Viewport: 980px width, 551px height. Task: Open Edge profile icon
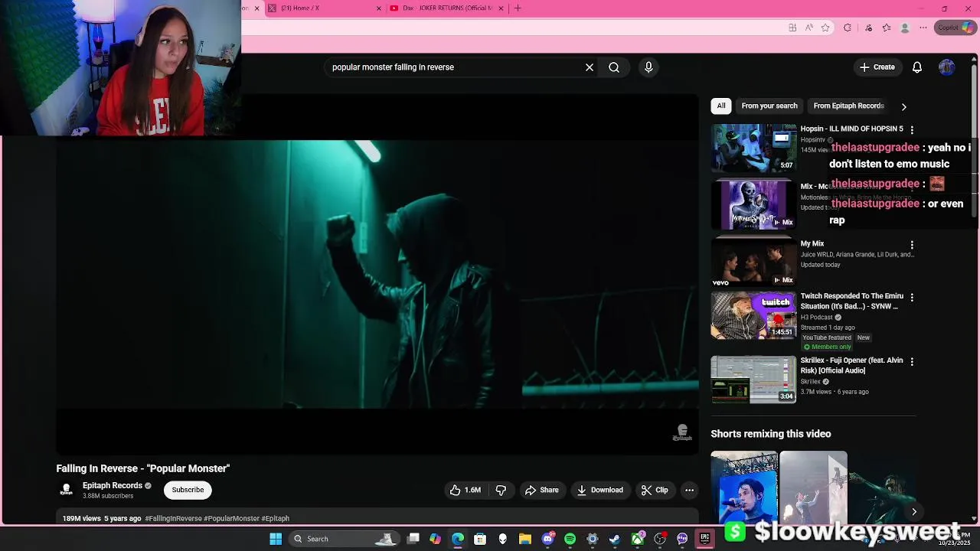[905, 28]
